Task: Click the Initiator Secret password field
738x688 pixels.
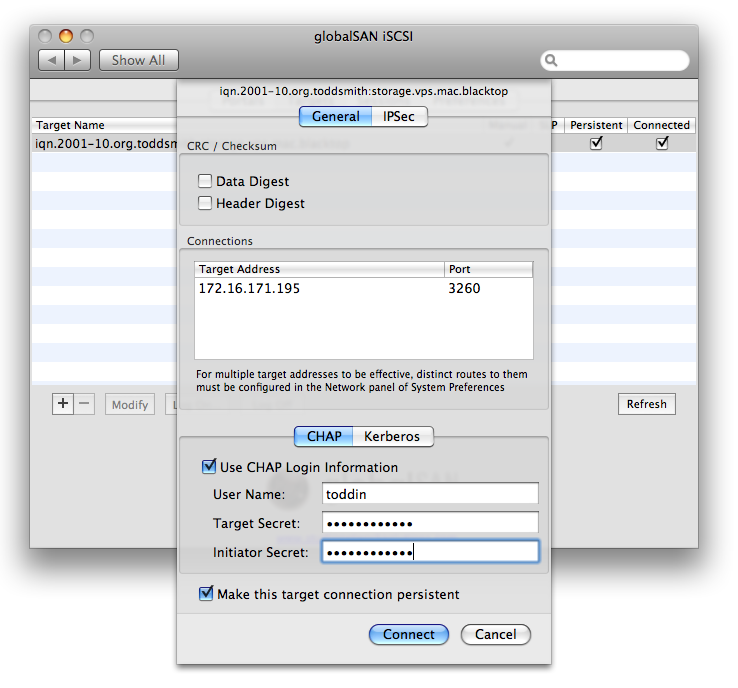Action: click(430, 552)
